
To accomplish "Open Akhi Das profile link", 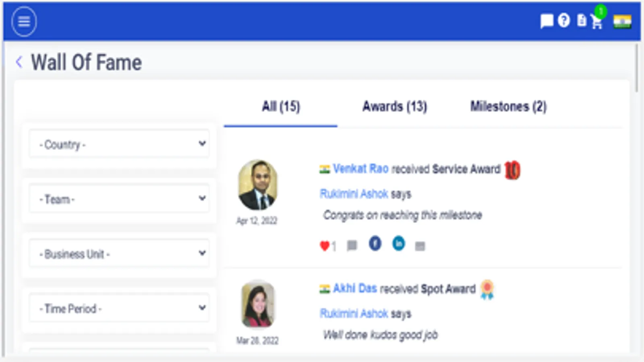I will point(355,289).
